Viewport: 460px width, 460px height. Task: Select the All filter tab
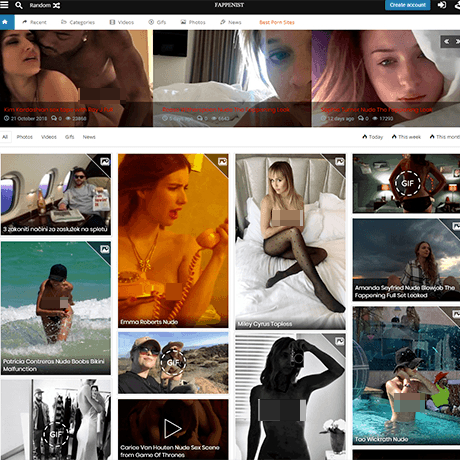pos(5,137)
